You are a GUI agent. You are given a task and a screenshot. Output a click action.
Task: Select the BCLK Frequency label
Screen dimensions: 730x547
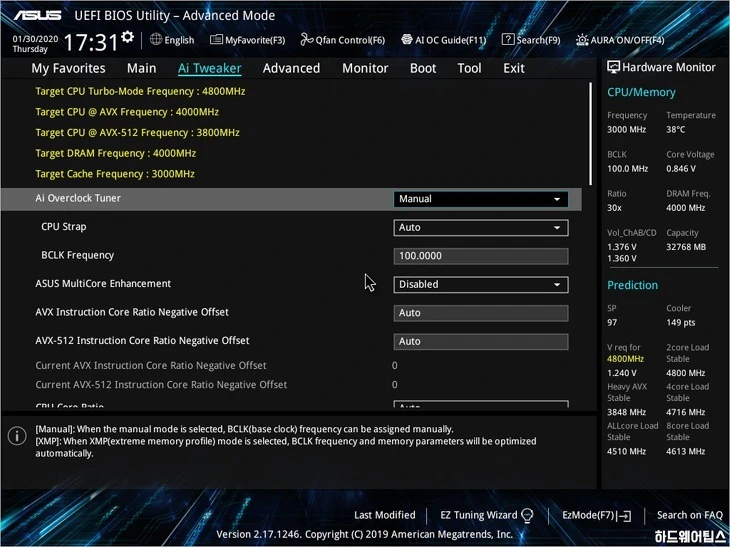(77, 255)
